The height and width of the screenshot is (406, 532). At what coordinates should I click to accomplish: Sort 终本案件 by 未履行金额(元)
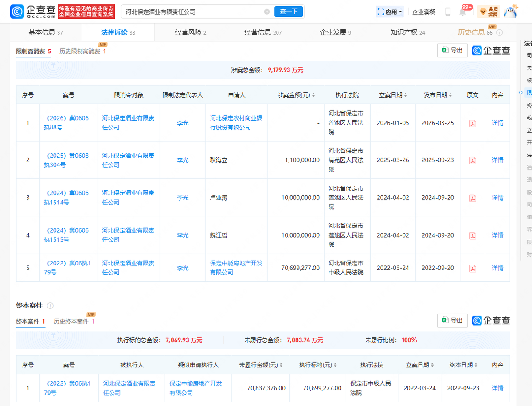[261, 365]
